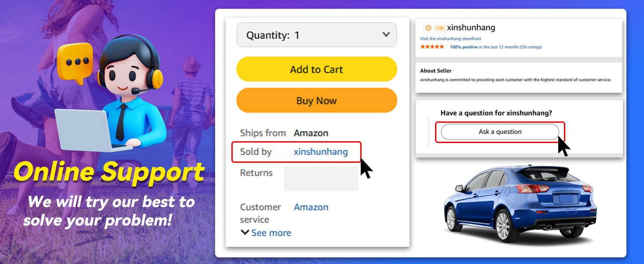Open the 100% positive ratings link

[464, 47]
